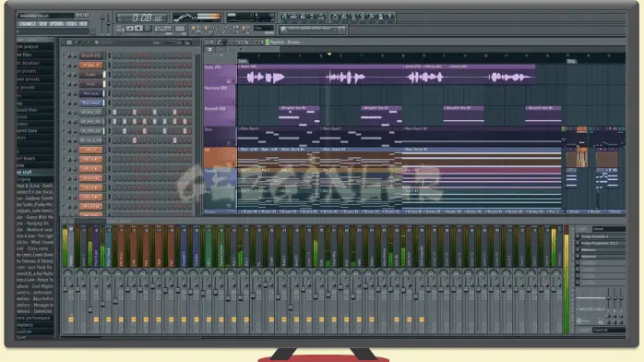The width and height of the screenshot is (644, 362).
Task: Show the Browser via toolbar shortcut icon
Action: point(312,17)
